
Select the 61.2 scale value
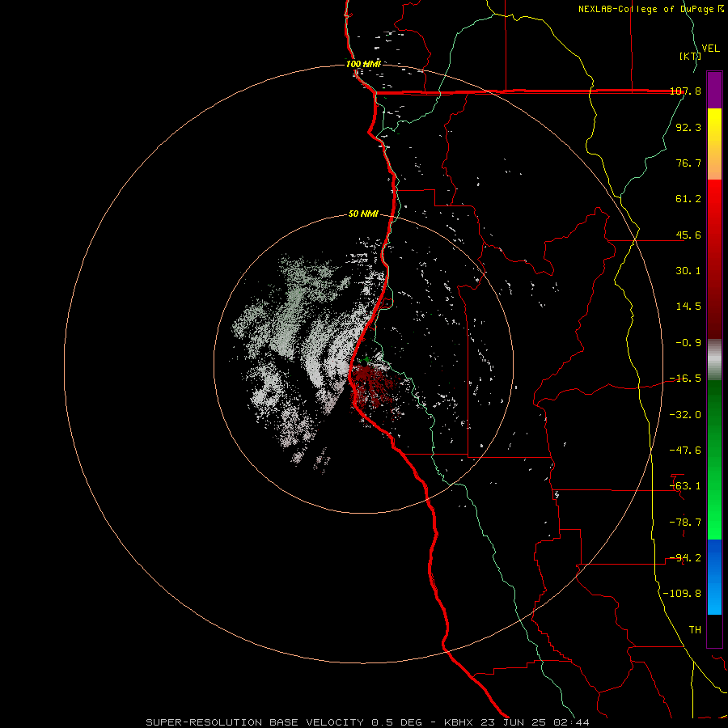pos(688,199)
